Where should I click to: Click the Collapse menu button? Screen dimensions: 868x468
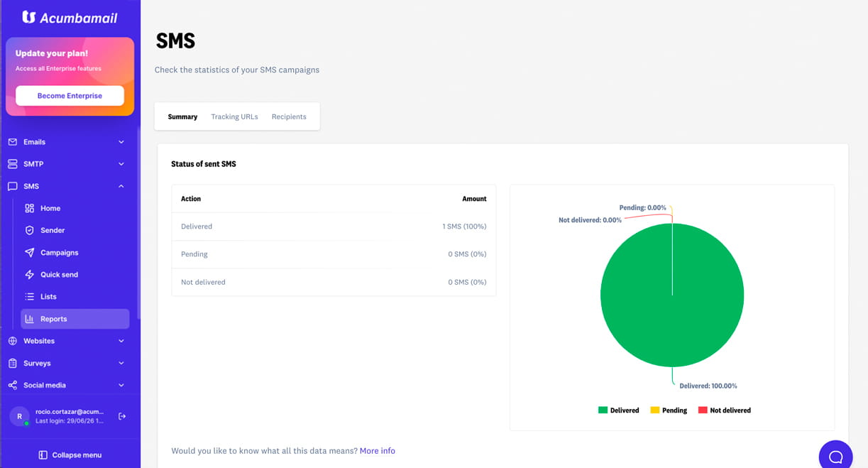[70, 455]
